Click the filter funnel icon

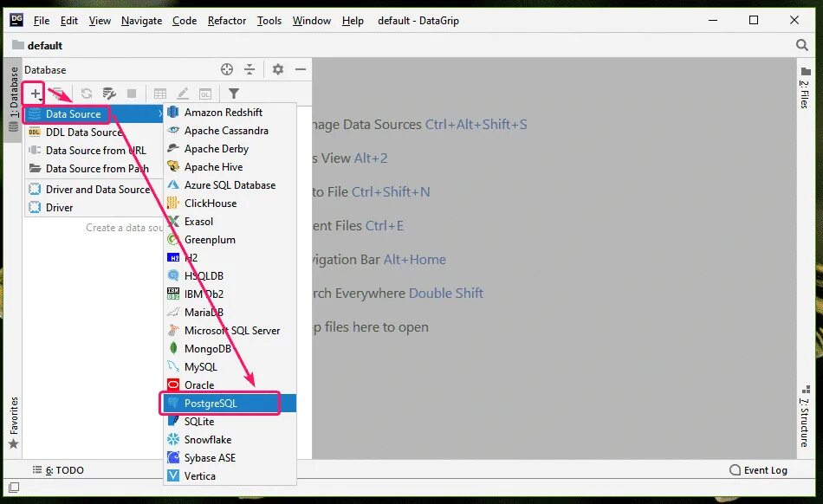click(234, 94)
